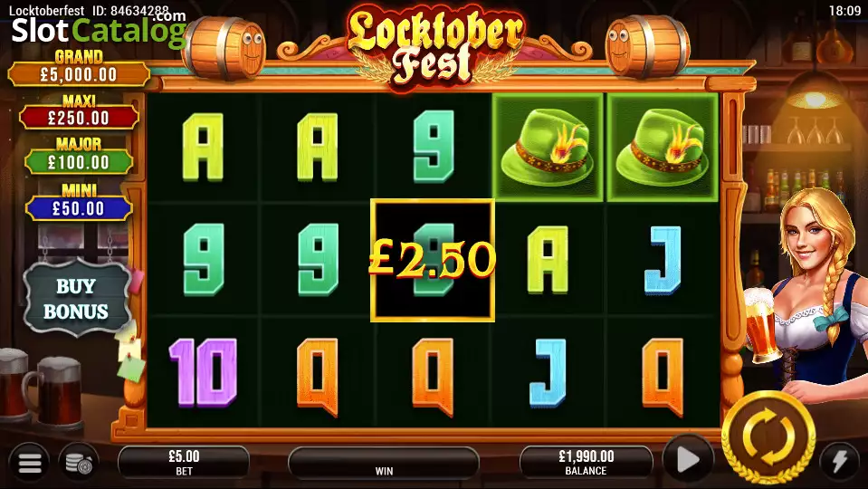Image resolution: width=868 pixels, height=489 pixels.
Task: Click the SlotCatalog.com logo
Action: (99, 29)
